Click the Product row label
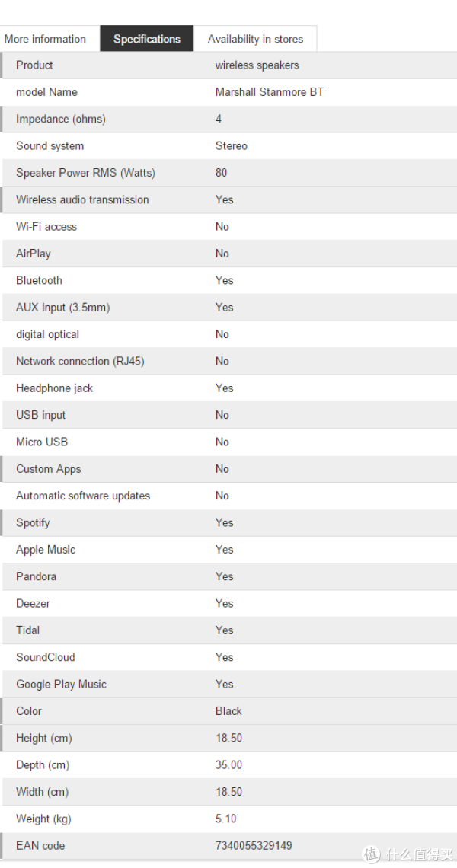This screenshot has width=457, height=868. pos(34,65)
